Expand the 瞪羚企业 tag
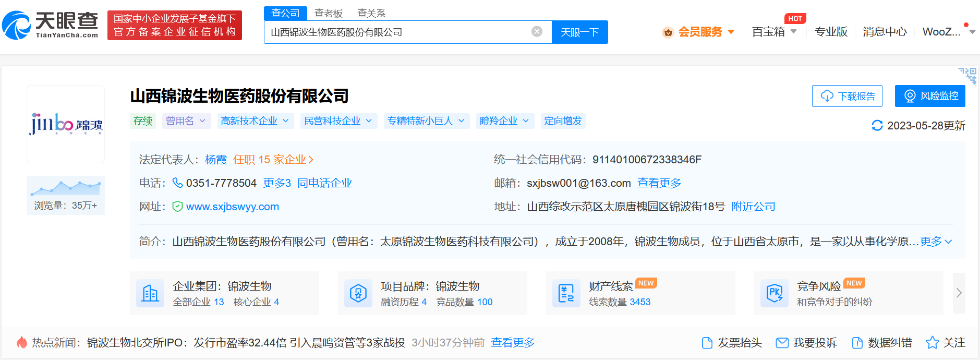980x360 pixels. (x=504, y=121)
